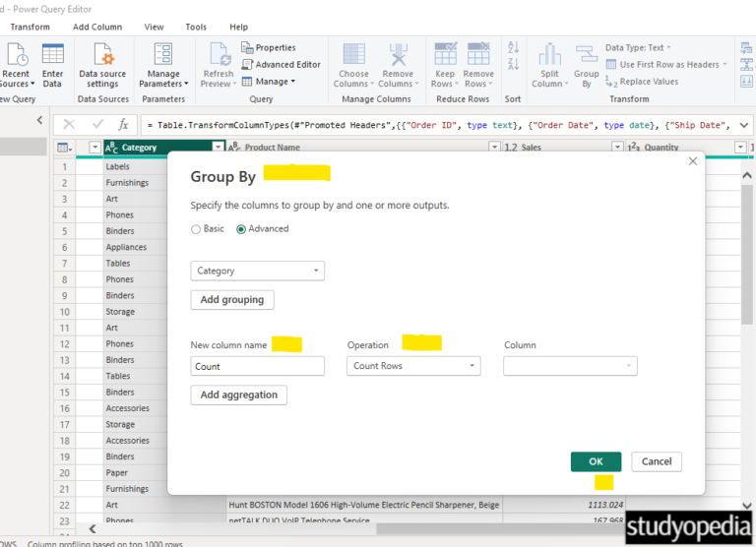Open the Add Column ribbon tab
The height and width of the screenshot is (547, 756).
(x=97, y=27)
